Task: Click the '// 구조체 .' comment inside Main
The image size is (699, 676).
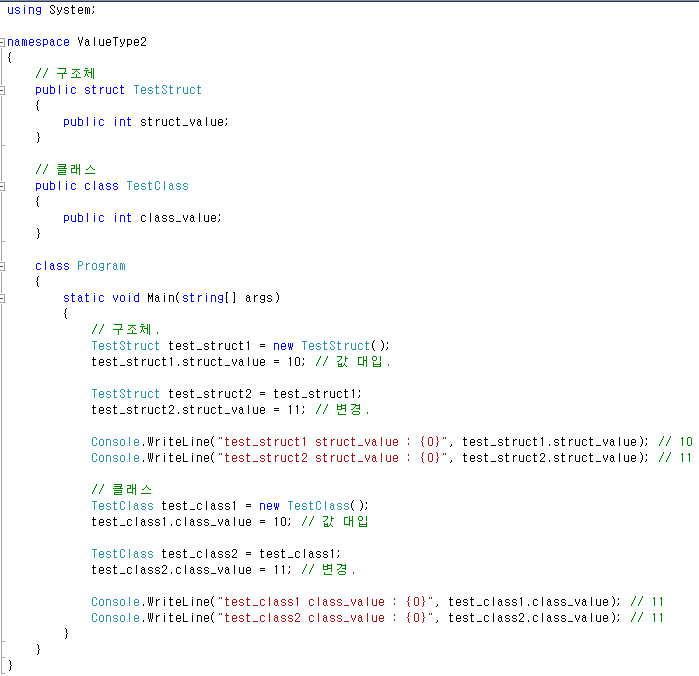Action: (x=125, y=330)
